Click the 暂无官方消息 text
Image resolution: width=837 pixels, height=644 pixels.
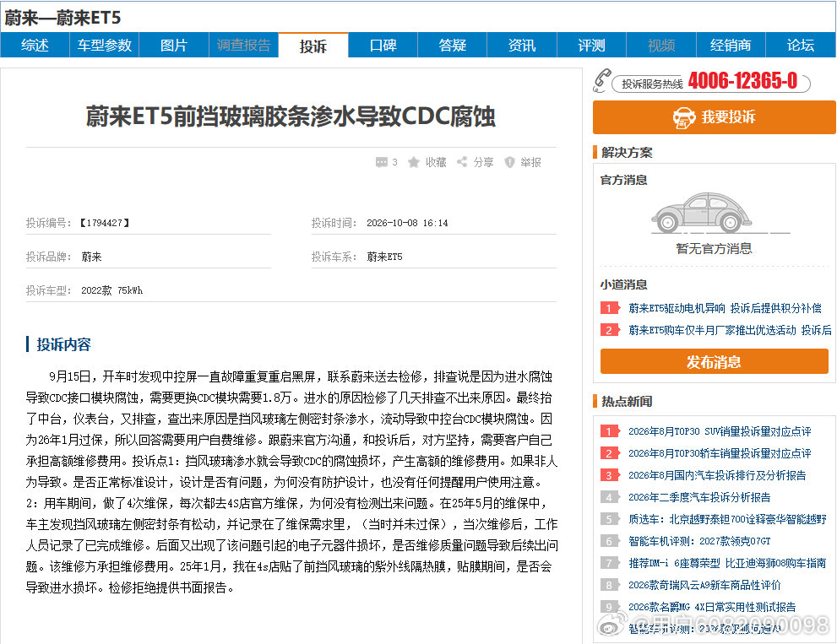(x=715, y=249)
